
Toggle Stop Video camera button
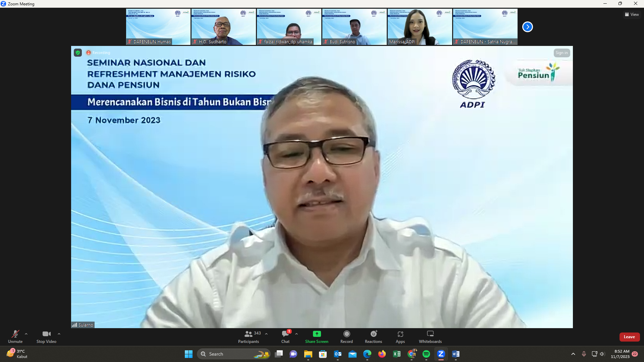46,334
